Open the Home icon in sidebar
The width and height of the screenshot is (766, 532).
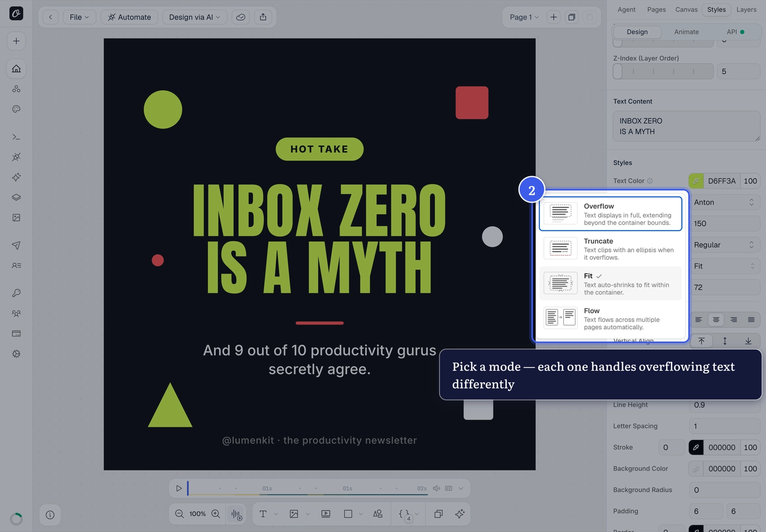(x=16, y=68)
